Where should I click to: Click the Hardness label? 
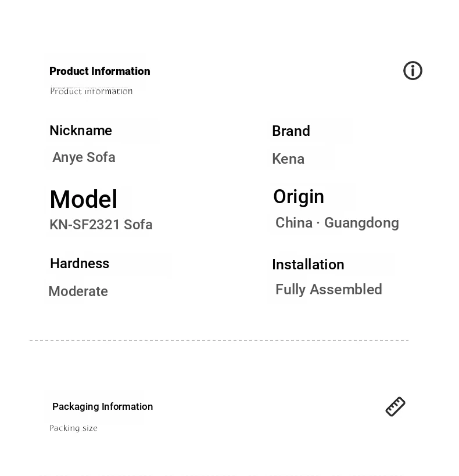click(x=80, y=264)
